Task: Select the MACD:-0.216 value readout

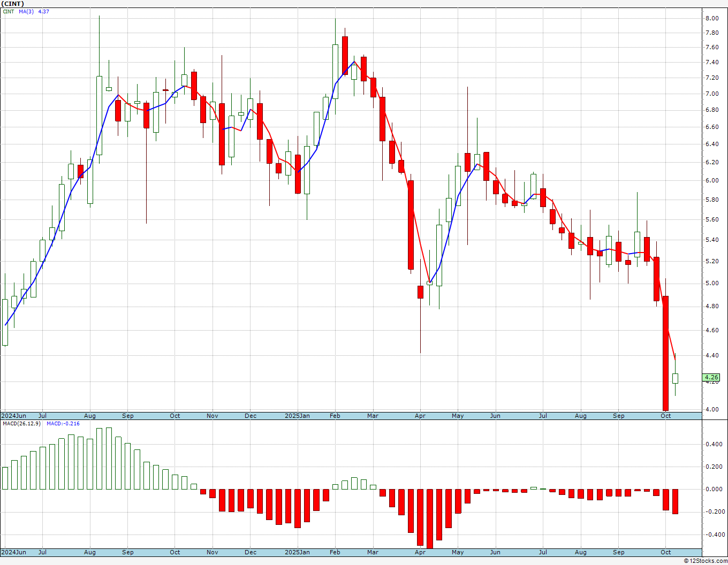Action: tap(63, 424)
